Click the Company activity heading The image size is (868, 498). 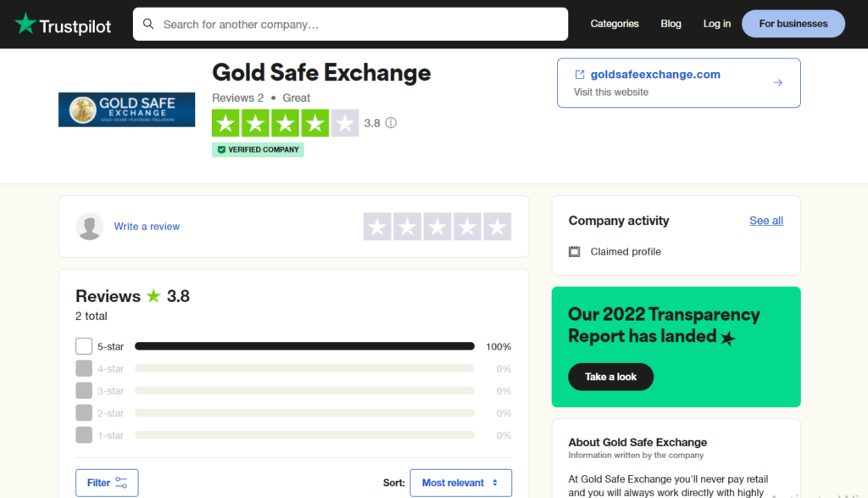pyautogui.click(x=618, y=221)
